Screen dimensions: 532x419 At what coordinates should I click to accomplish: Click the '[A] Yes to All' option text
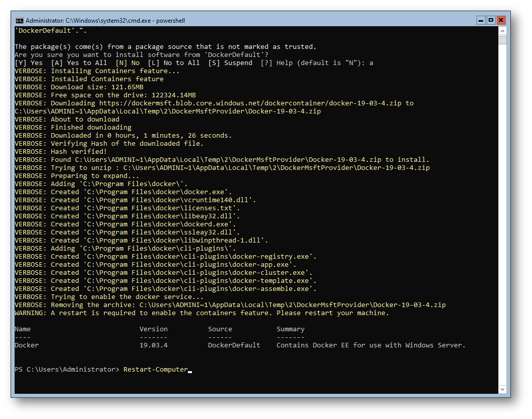click(x=79, y=63)
